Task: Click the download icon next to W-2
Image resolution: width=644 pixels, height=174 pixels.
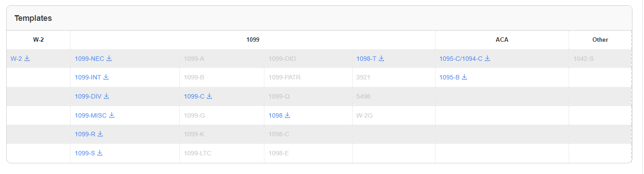Action: tap(27, 58)
